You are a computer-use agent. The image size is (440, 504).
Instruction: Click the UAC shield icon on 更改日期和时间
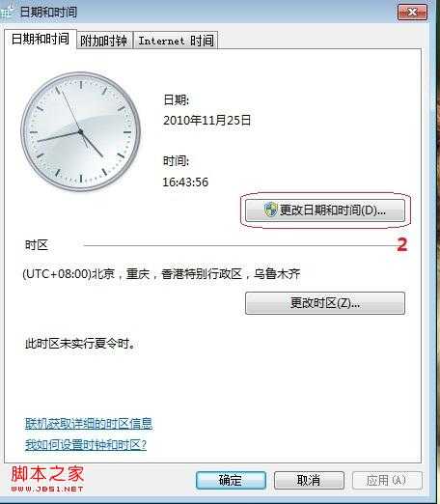point(270,210)
